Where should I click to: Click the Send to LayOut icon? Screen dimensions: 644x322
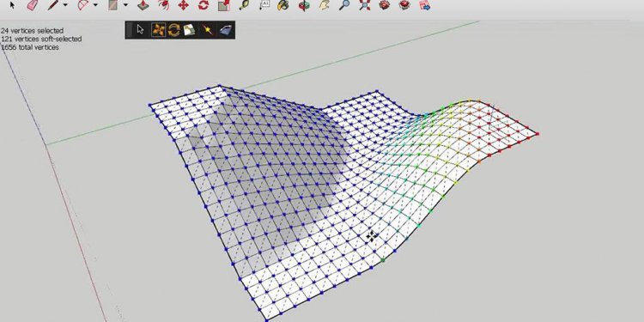[x=425, y=5]
